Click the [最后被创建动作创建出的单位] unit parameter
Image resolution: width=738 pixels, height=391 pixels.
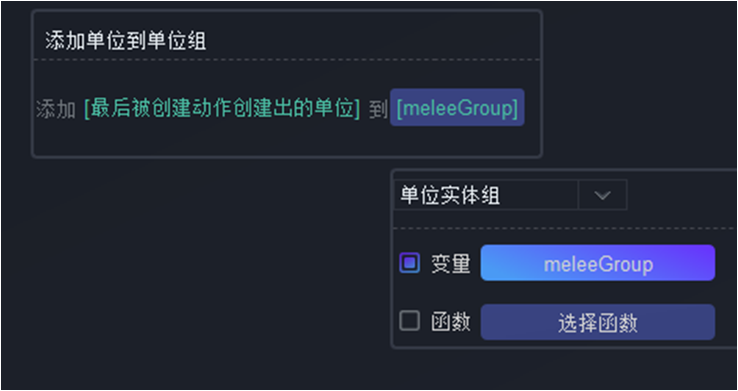tap(222, 108)
